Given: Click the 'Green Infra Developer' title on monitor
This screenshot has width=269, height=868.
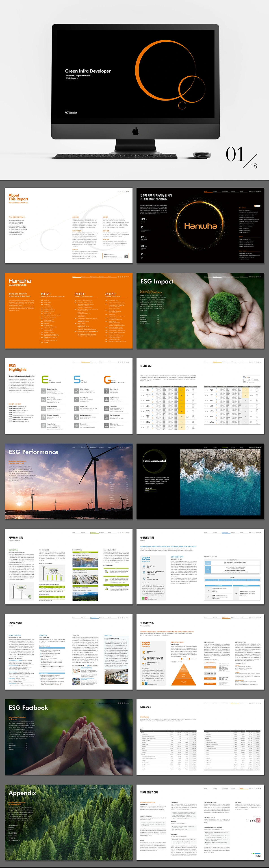Looking at the screenshot, I should (x=88, y=71).
